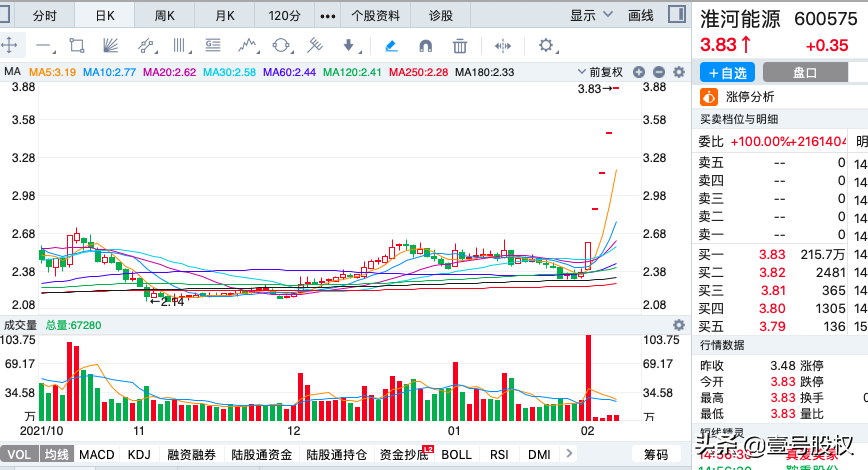Screen dimensions: 868x470
Task: Select the pitchfork drawing tool
Action: [x=315, y=45]
